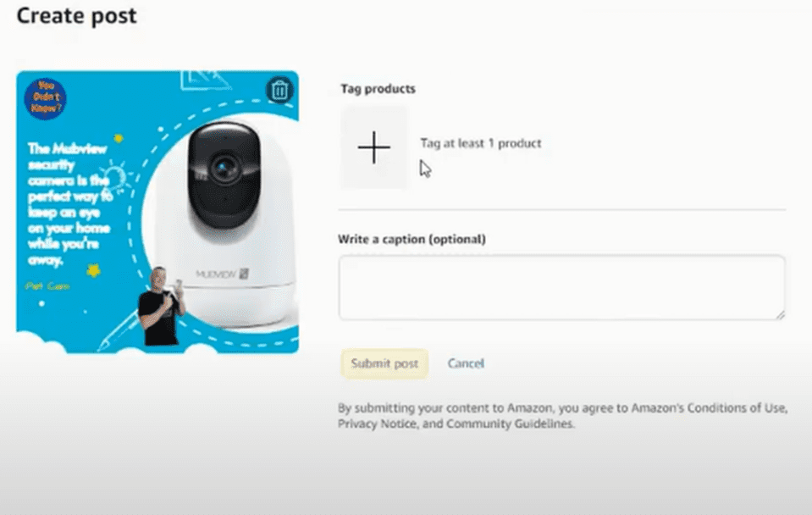Click the yellow star below the image text
Viewport: 812px width, 515px height.
pyautogui.click(x=94, y=270)
